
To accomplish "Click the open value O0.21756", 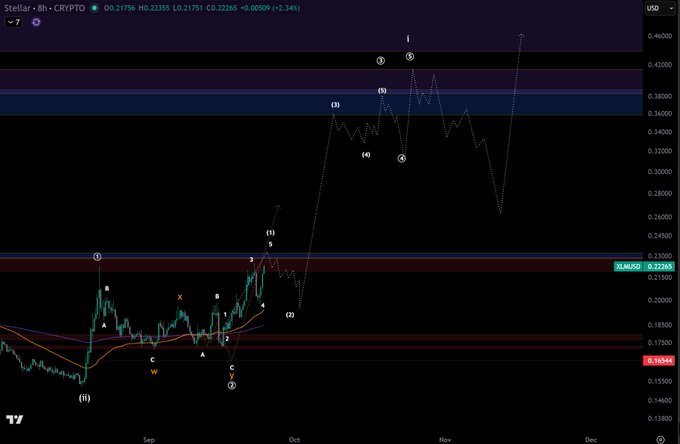I will coord(120,8).
